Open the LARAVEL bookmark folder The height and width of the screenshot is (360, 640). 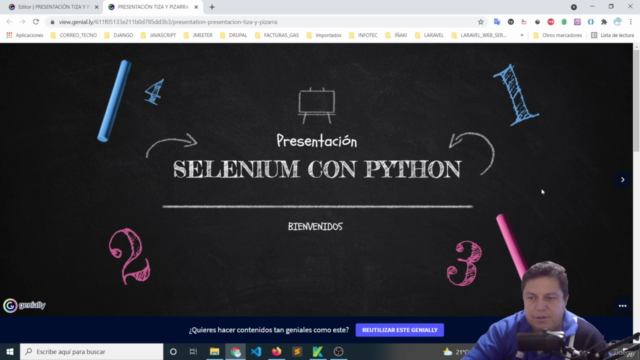coord(429,35)
